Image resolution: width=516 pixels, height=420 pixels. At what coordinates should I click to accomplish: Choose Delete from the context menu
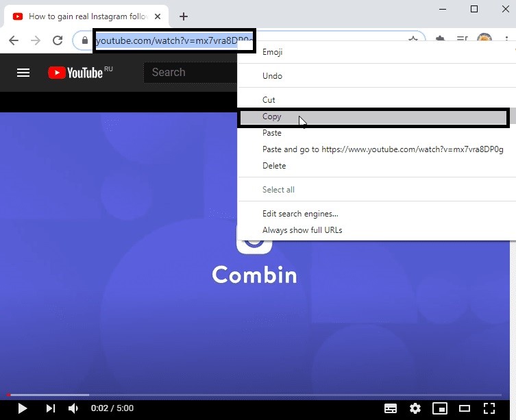point(376,166)
